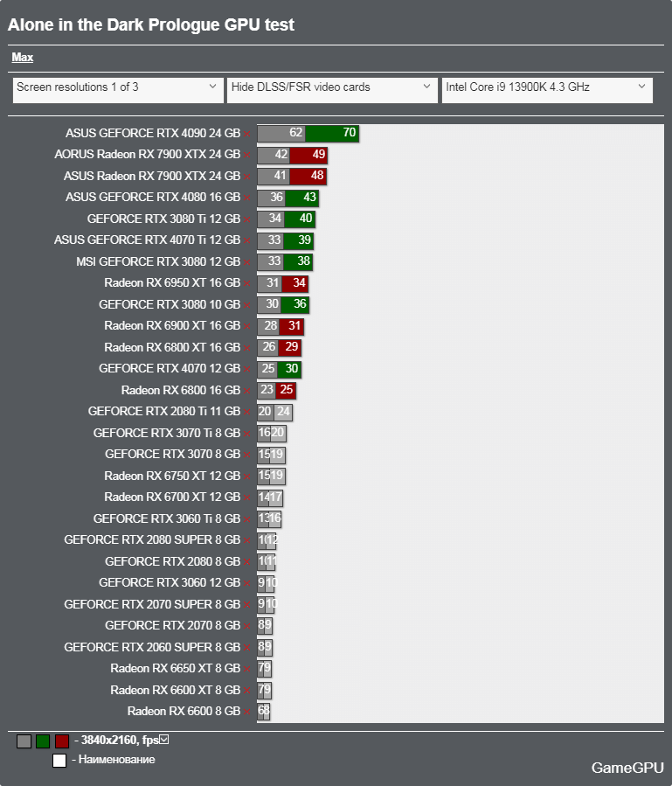
Task: Click the red 49 fps bar for AORUS 7900 XTX
Action: tap(308, 155)
